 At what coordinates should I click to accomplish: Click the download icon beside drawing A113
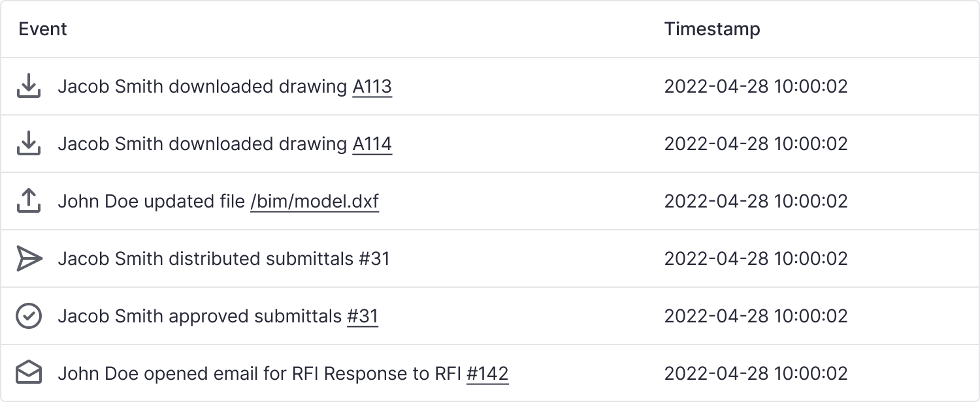click(x=28, y=86)
